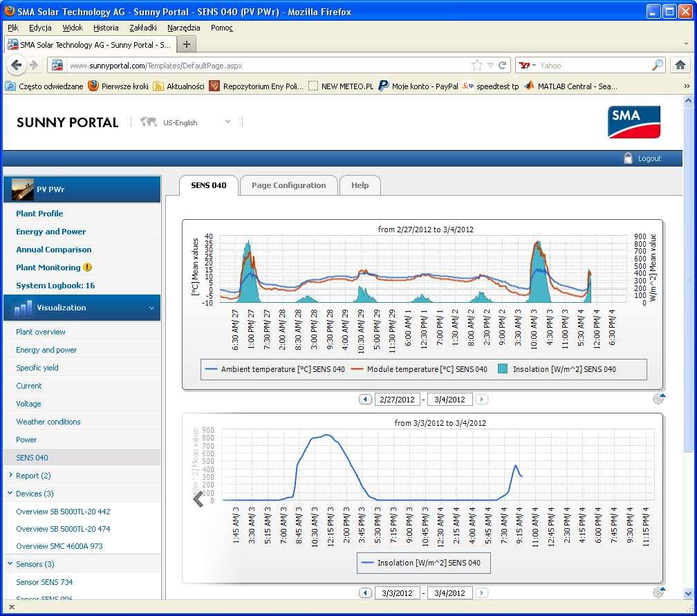
Task: Click the 3/4/2012 end date of insolation chart
Action: (450, 593)
